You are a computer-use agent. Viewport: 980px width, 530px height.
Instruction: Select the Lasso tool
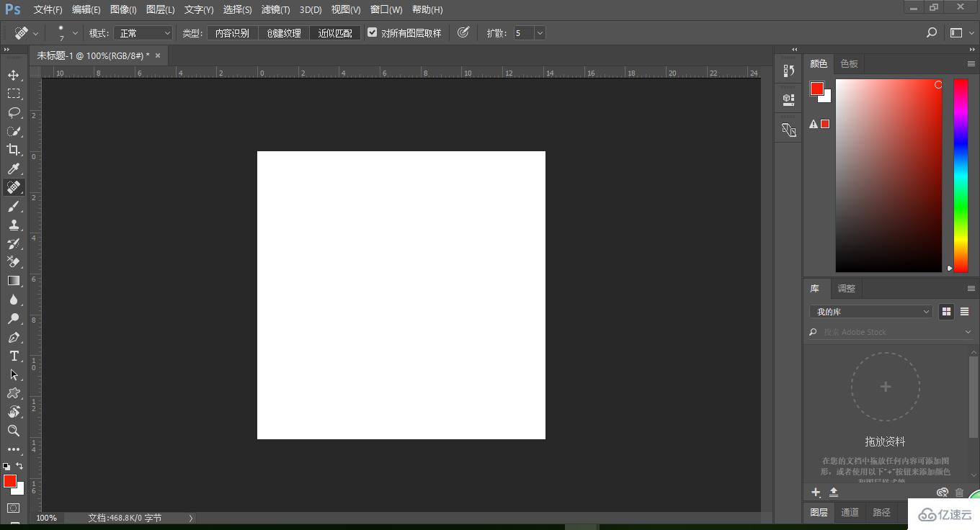14,112
